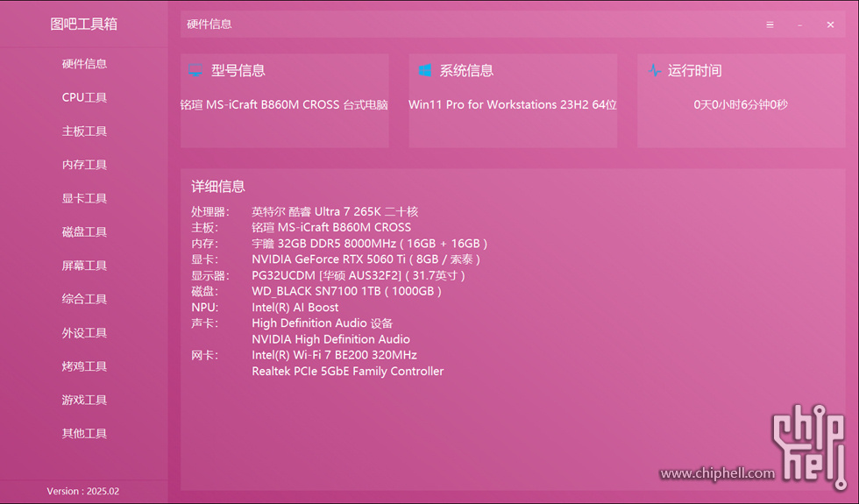Click the 型号信息 card heading
This screenshot has width=859, height=504.
pyautogui.click(x=238, y=71)
